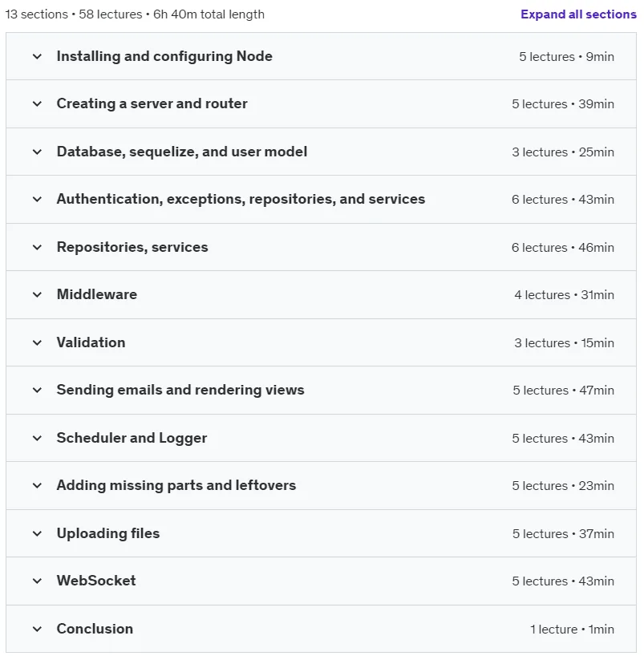Click the Middleware section chevron icon
Screen dimensions: 644x656
[x=37, y=294]
